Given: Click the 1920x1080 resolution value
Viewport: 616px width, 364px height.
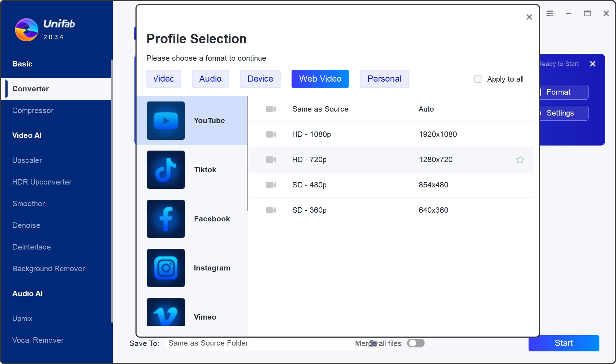Looking at the screenshot, I should 438,134.
